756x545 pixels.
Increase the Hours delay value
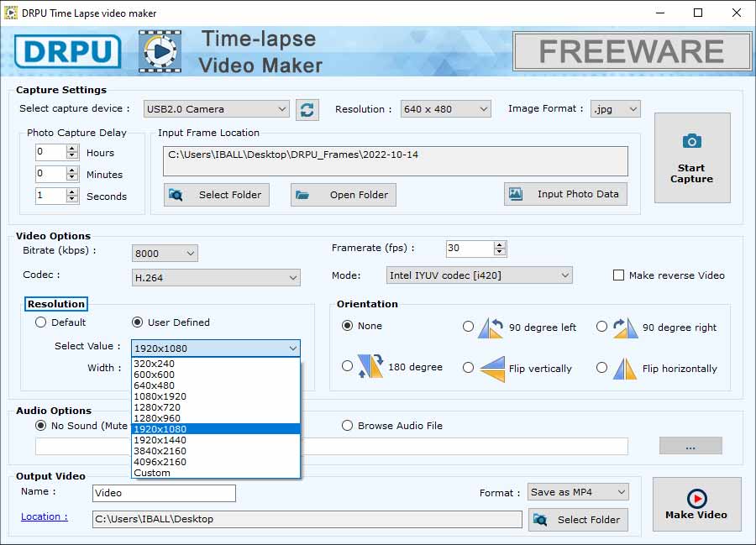pyautogui.click(x=72, y=149)
